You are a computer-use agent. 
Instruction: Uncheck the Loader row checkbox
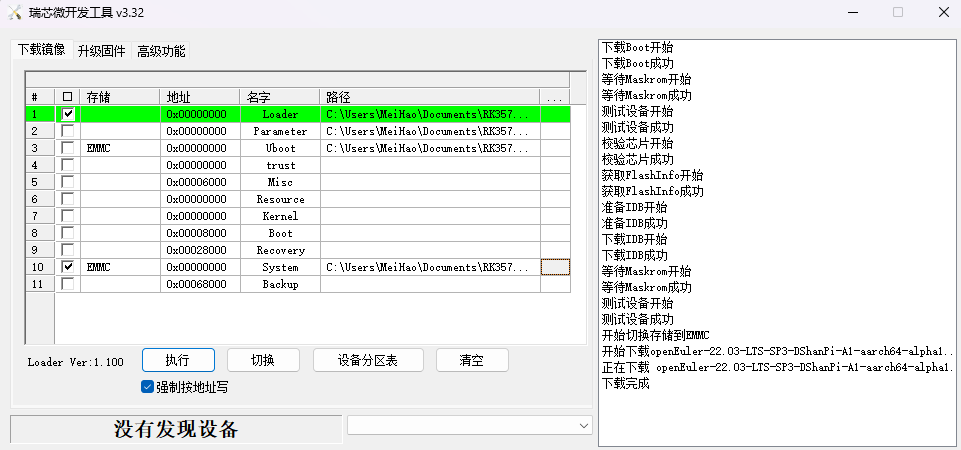tap(67, 114)
